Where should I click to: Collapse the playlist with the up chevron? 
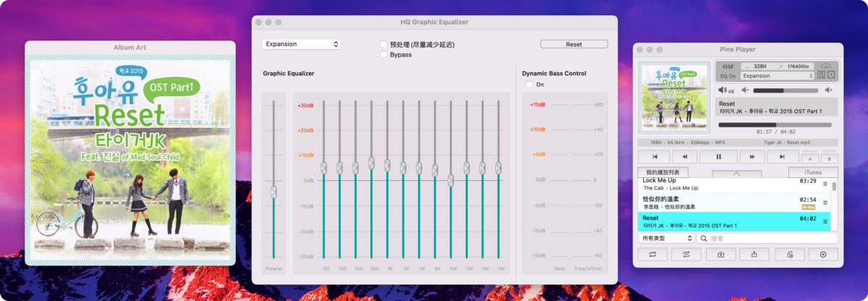[736, 174]
